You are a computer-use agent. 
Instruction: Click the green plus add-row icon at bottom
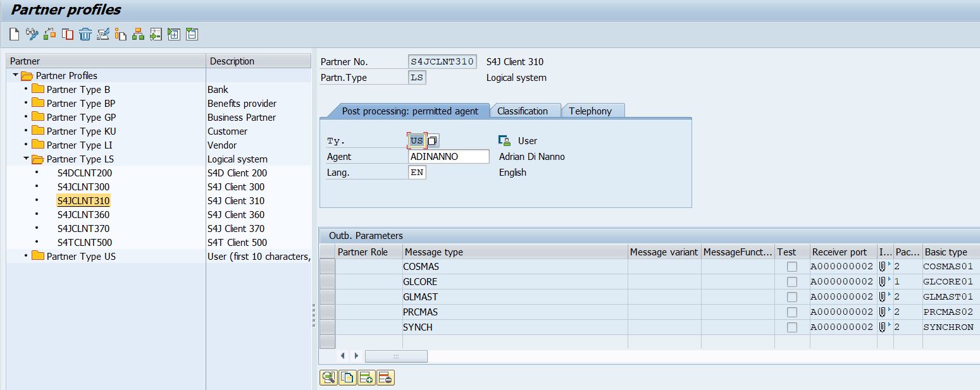point(367,377)
